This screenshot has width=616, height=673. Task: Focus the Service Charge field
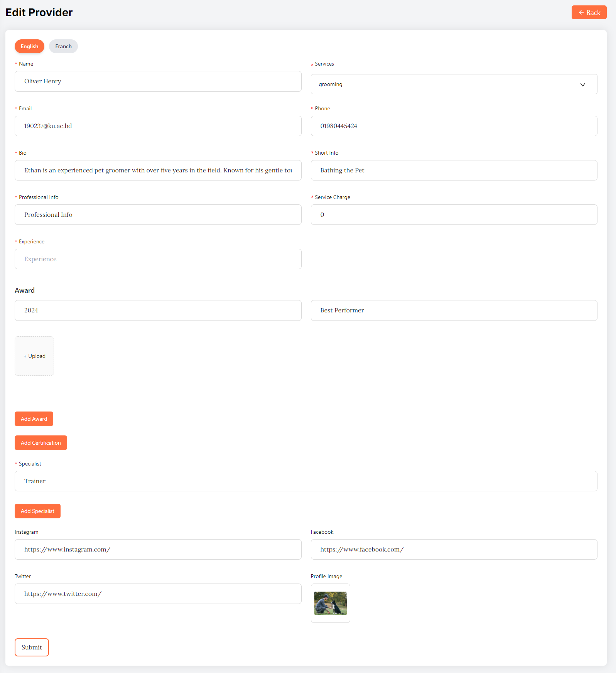(454, 215)
